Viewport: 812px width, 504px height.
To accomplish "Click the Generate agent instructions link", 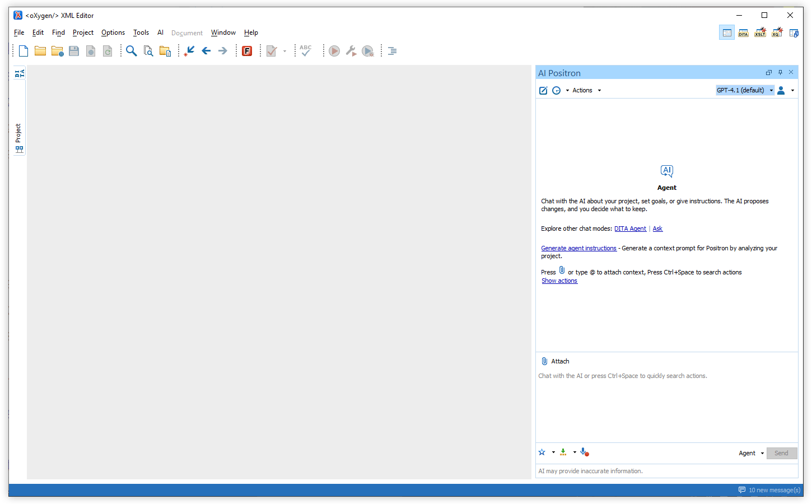I will coord(578,248).
